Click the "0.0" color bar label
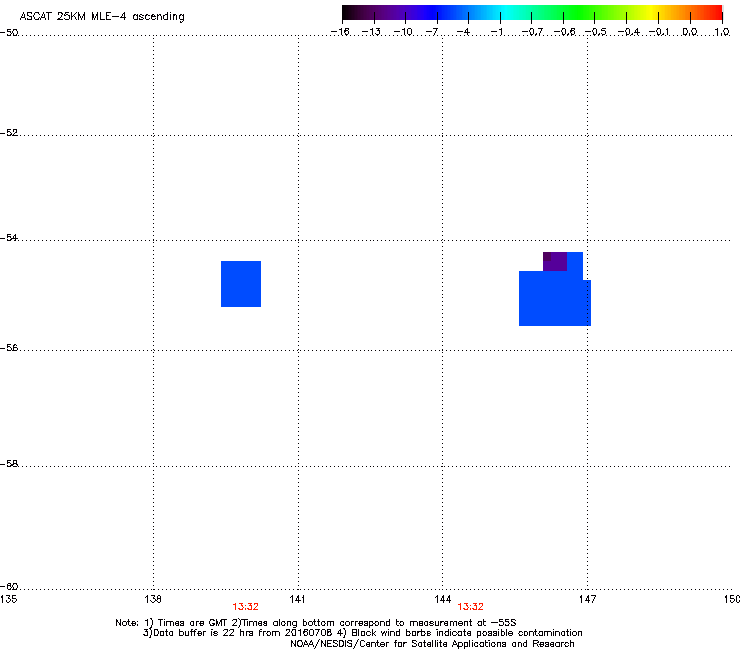This screenshot has width=740, height=650. pos(690,32)
